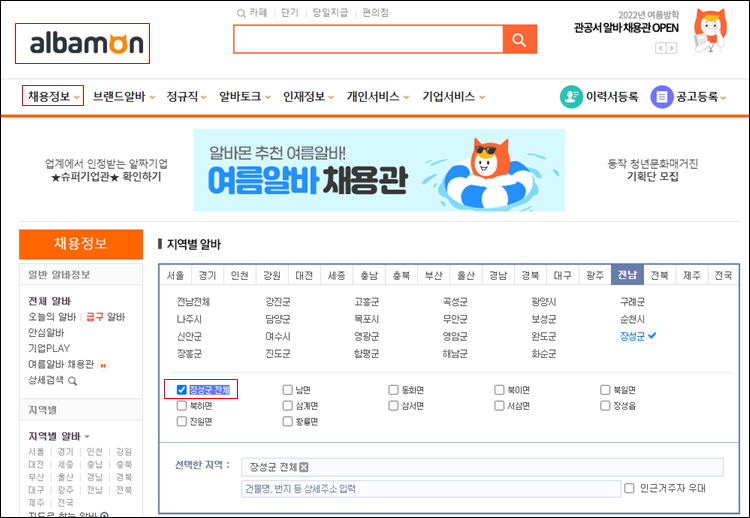Open 이력서등록 profile icon
This screenshot has height=518, width=750.
pos(571,97)
